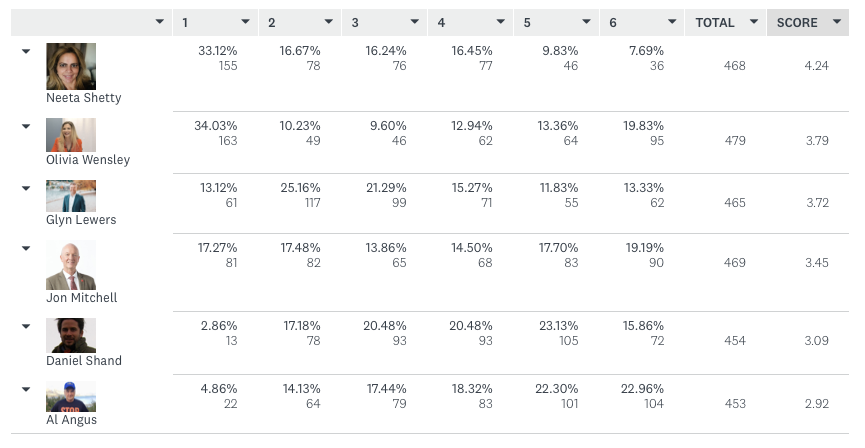865x448 pixels.
Task: Click the Al Angus name label
Action: 72,420
